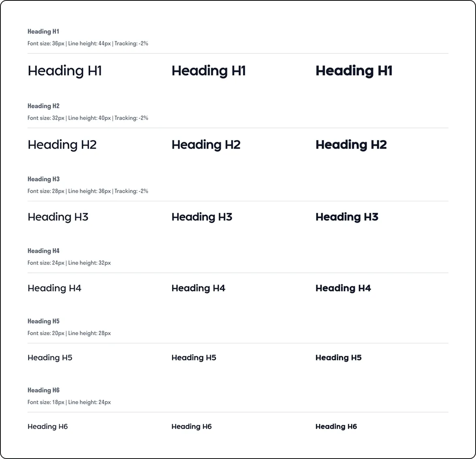
Task: Click the small 'Heading H6' section label
Action: (43, 390)
